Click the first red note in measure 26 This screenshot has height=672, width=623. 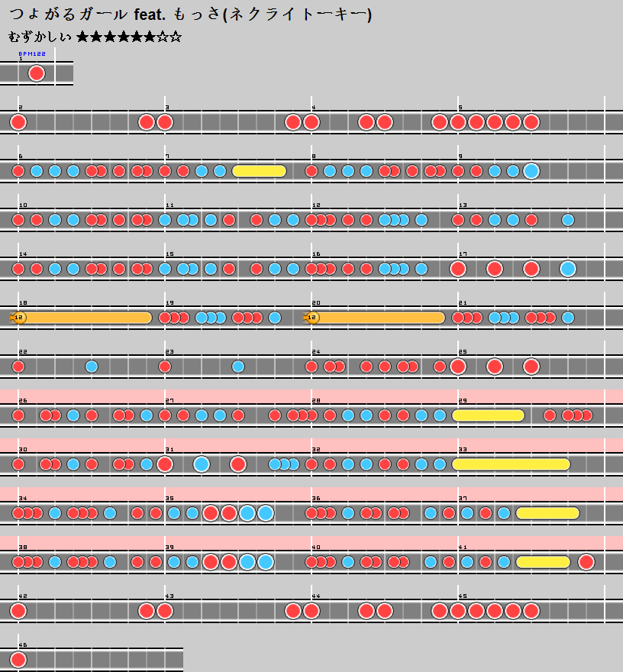18,415
